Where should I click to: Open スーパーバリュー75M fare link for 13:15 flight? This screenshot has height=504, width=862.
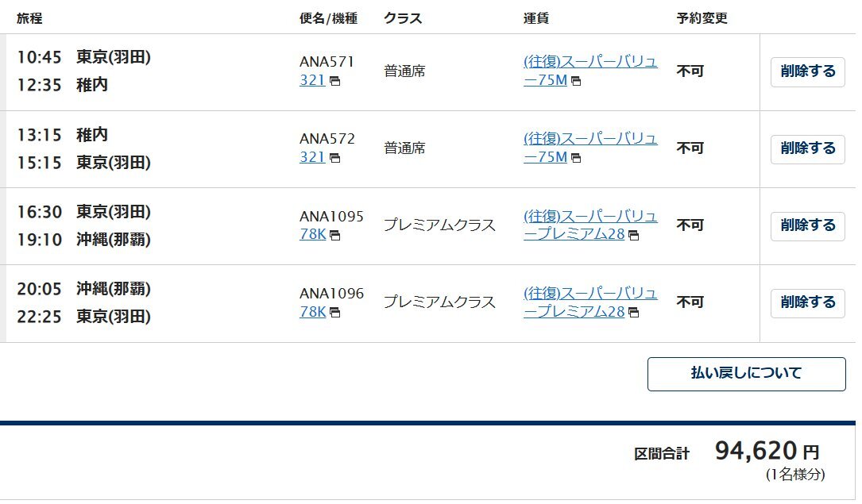pos(590,148)
